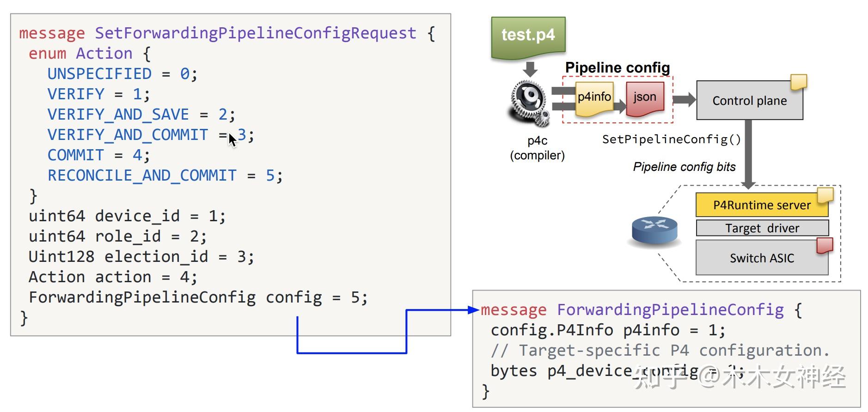Click the blue router switch icon
The image size is (868, 412).
pyautogui.click(x=654, y=230)
